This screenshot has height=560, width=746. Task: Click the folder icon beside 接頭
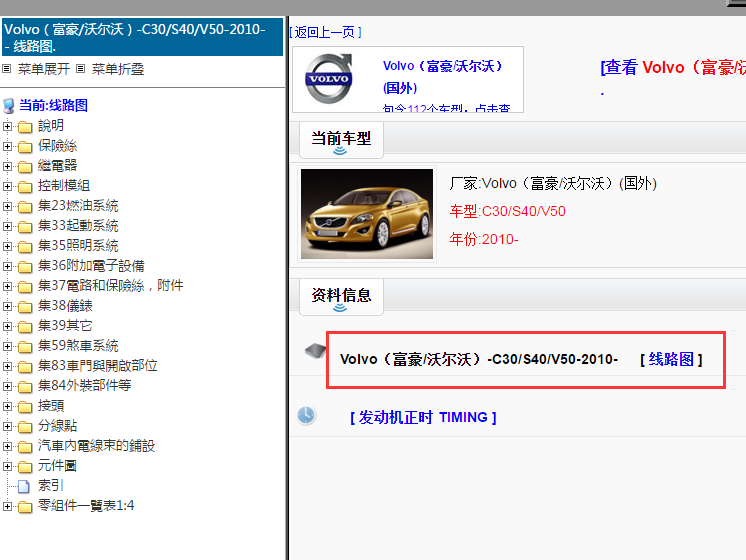tap(25, 406)
